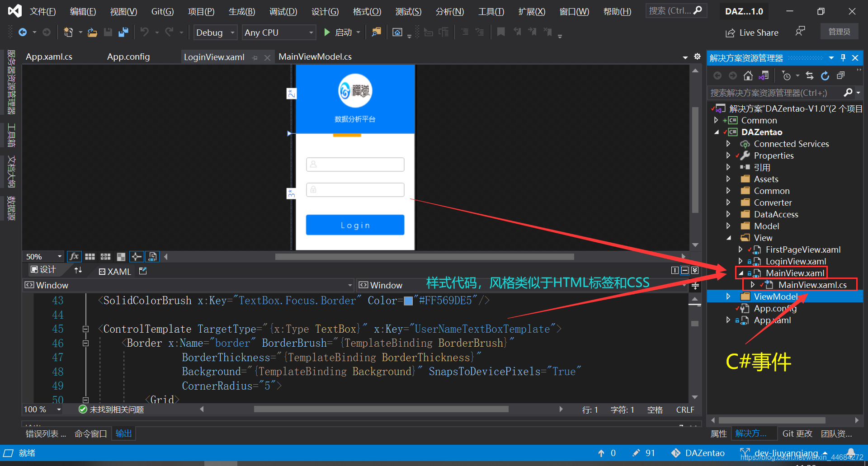Screen dimensions: 868x466
Task: Click the undo icon in toolbar
Action: [144, 32]
